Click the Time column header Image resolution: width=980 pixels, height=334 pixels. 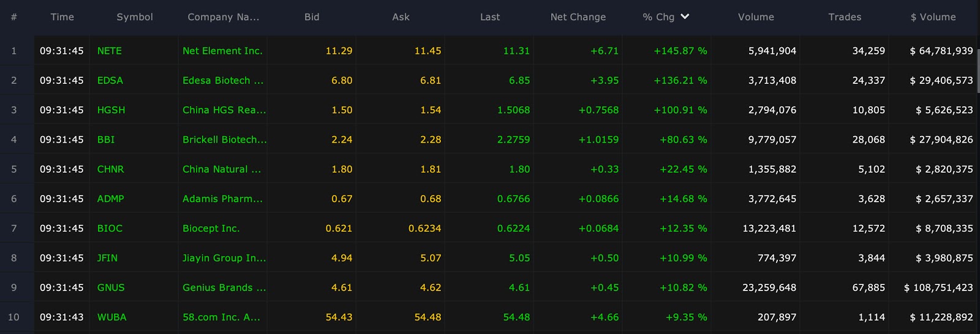click(62, 17)
